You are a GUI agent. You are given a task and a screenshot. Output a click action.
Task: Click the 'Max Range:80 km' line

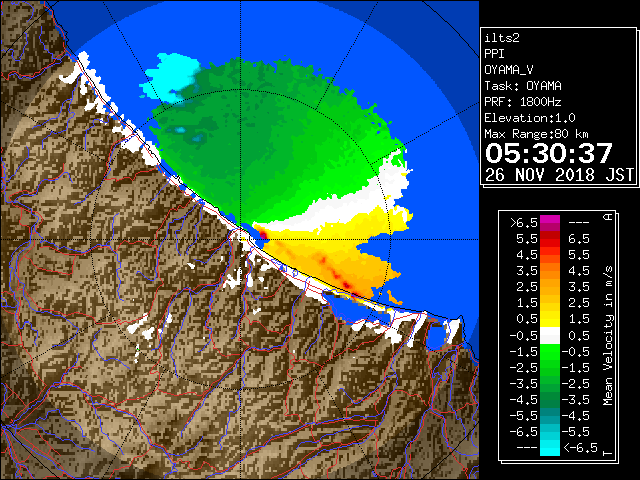click(x=536, y=134)
